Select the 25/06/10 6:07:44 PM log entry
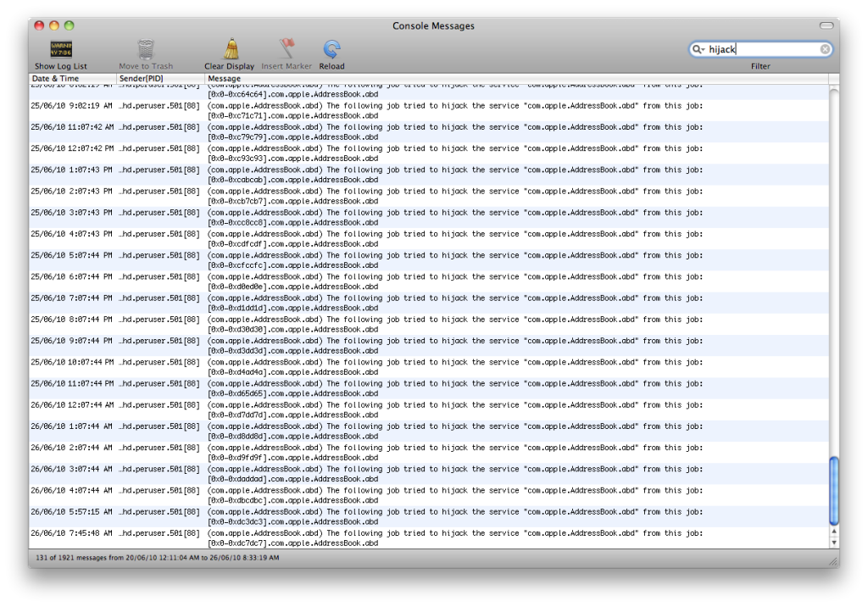The height and width of the screenshot is (607, 868). 429,282
